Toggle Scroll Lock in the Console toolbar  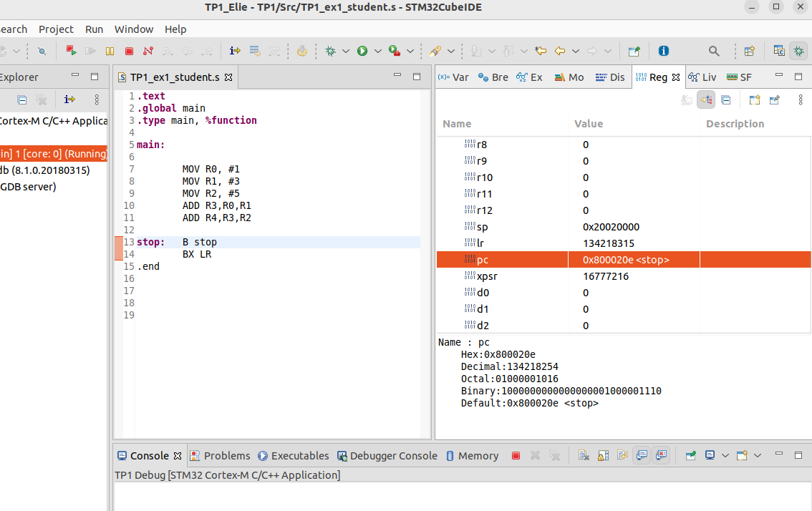click(603, 456)
